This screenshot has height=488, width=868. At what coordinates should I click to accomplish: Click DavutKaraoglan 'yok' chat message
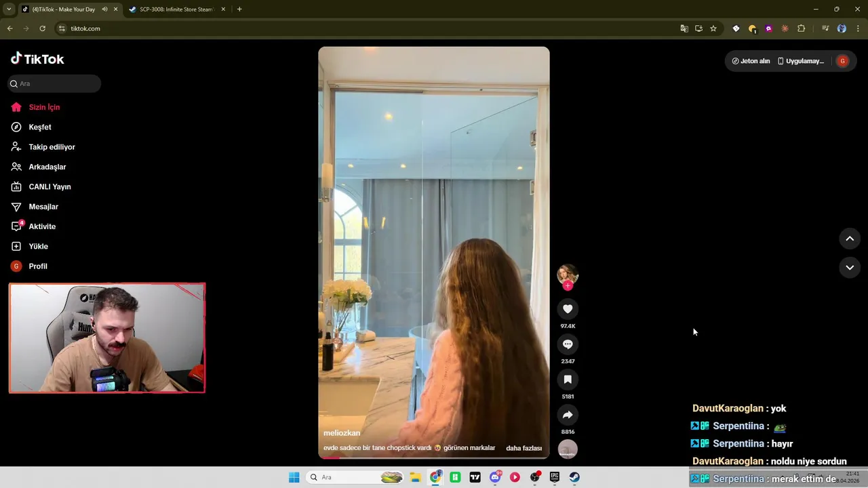739,409
